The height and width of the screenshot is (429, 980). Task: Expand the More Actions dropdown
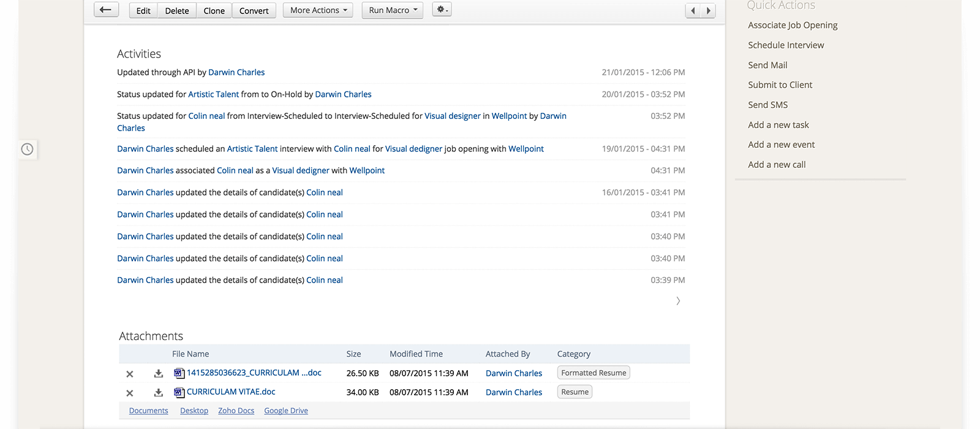coord(318,10)
